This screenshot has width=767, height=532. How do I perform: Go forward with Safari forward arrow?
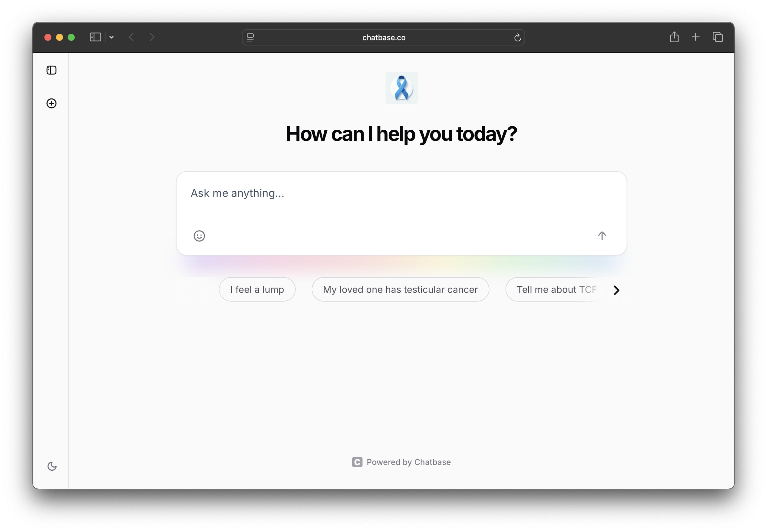pyautogui.click(x=152, y=37)
